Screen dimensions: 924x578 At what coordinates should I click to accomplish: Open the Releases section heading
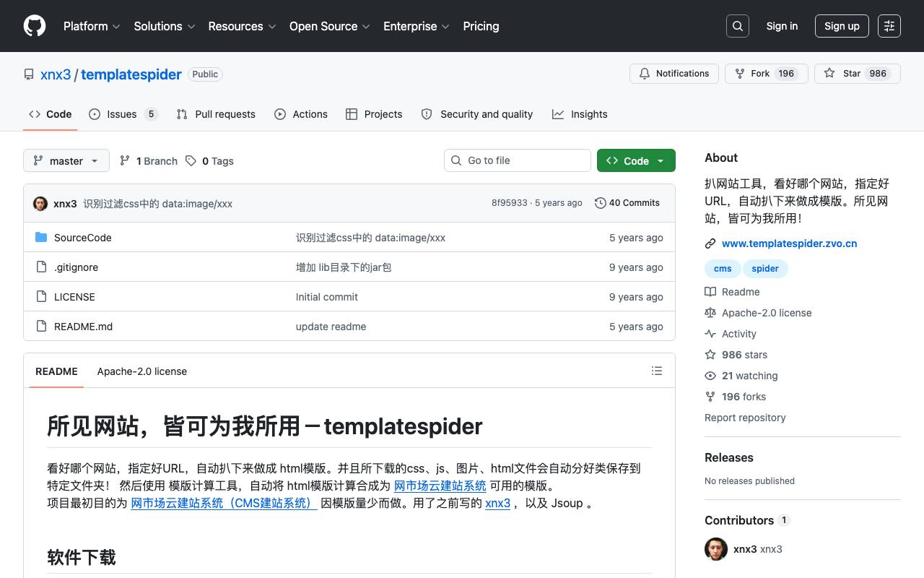729,457
